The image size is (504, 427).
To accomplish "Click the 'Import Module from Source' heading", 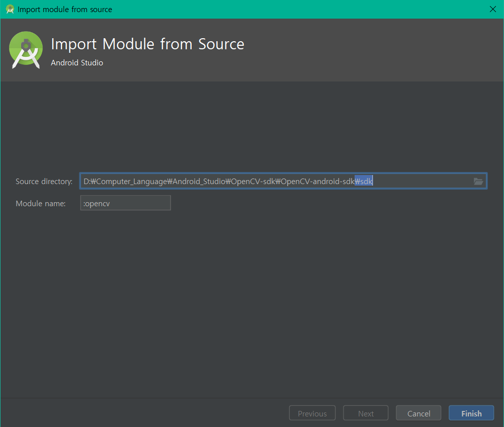I will click(147, 44).
